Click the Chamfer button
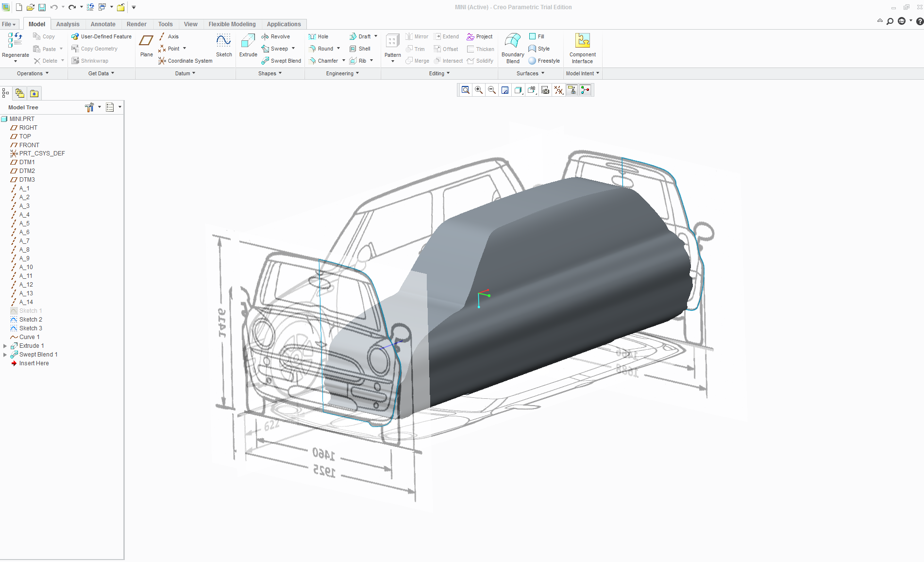The image size is (924, 562). click(x=323, y=61)
